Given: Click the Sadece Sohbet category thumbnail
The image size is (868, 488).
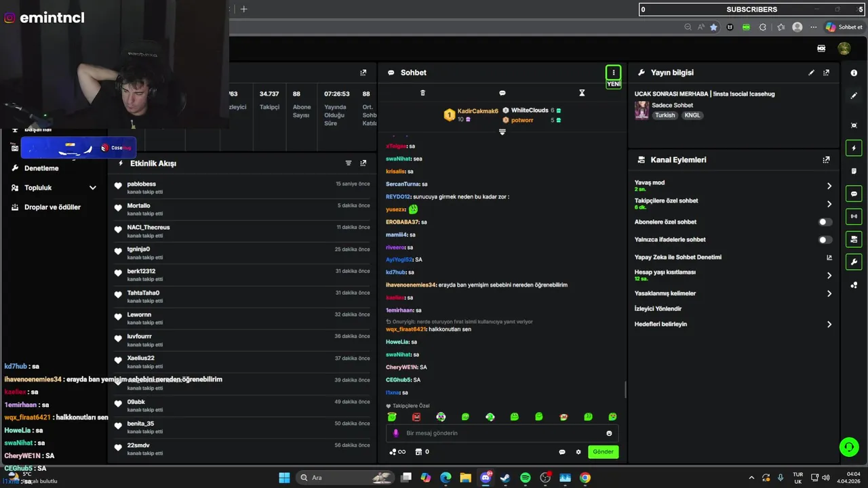Looking at the screenshot, I should coord(642,110).
